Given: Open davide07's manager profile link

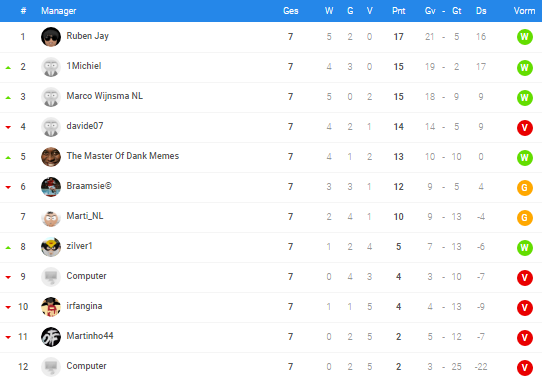Looking at the screenshot, I should [85, 126].
